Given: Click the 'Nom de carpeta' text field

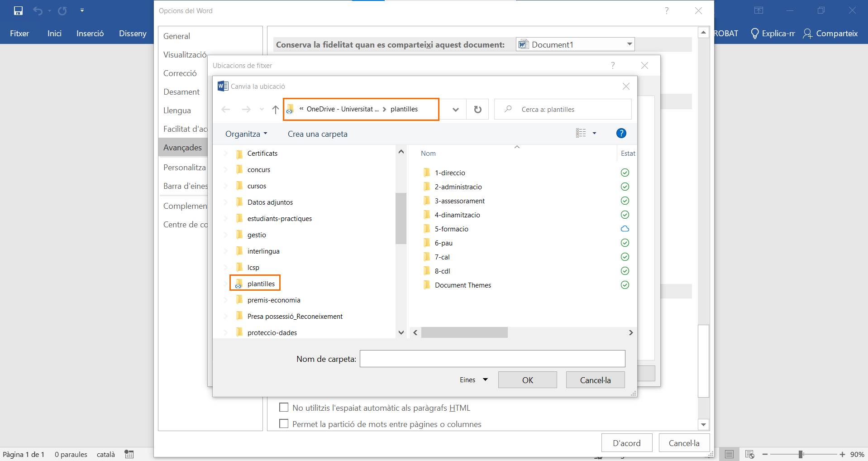Looking at the screenshot, I should pyautogui.click(x=492, y=359).
